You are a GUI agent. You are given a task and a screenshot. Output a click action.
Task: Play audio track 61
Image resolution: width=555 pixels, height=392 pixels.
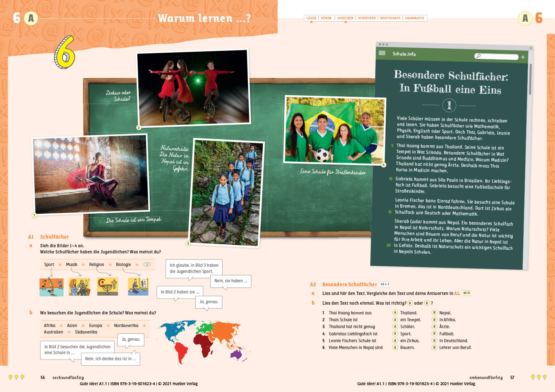(x=466, y=293)
